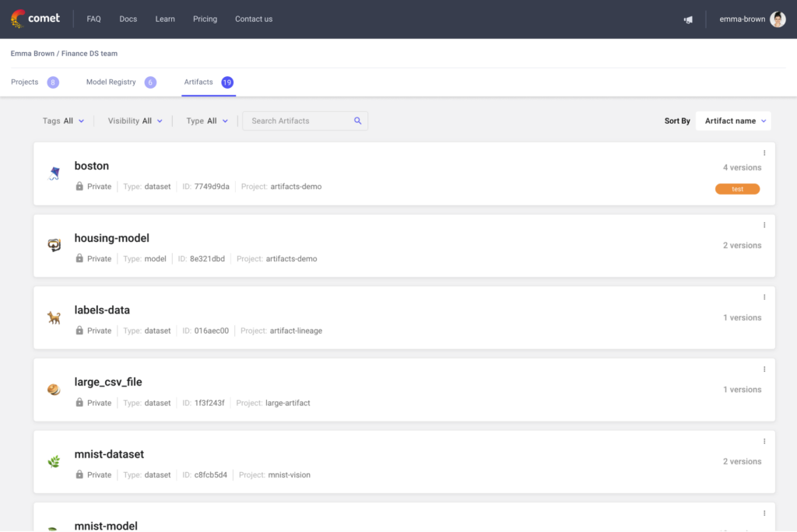Image resolution: width=797 pixels, height=532 pixels.
Task: Click the housing-model diving mask icon
Action: click(x=54, y=246)
